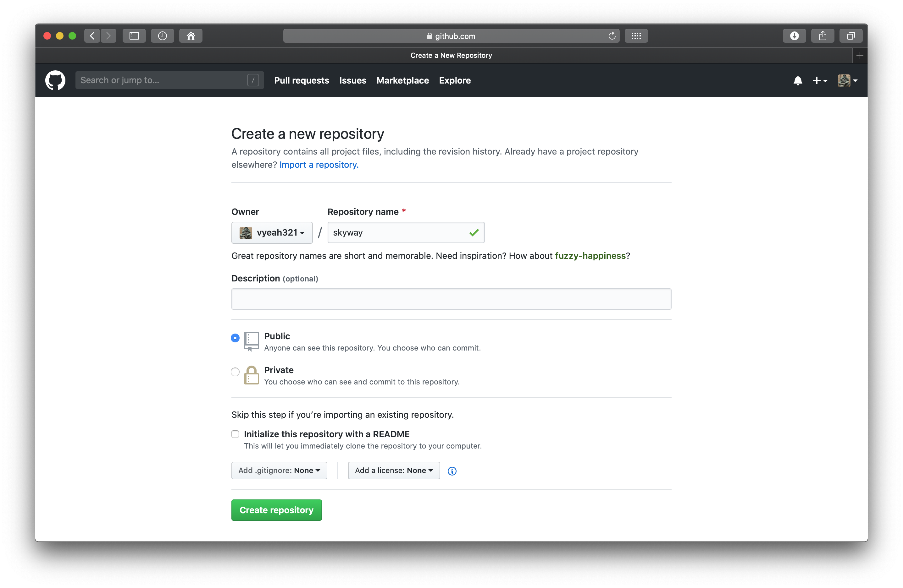Go to Marketplace navigation item
This screenshot has height=588, width=903.
[x=402, y=80]
